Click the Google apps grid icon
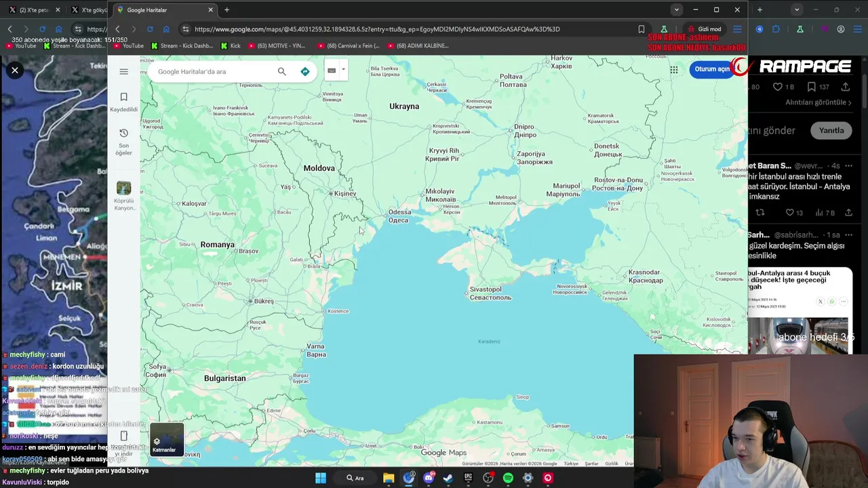 tap(674, 70)
